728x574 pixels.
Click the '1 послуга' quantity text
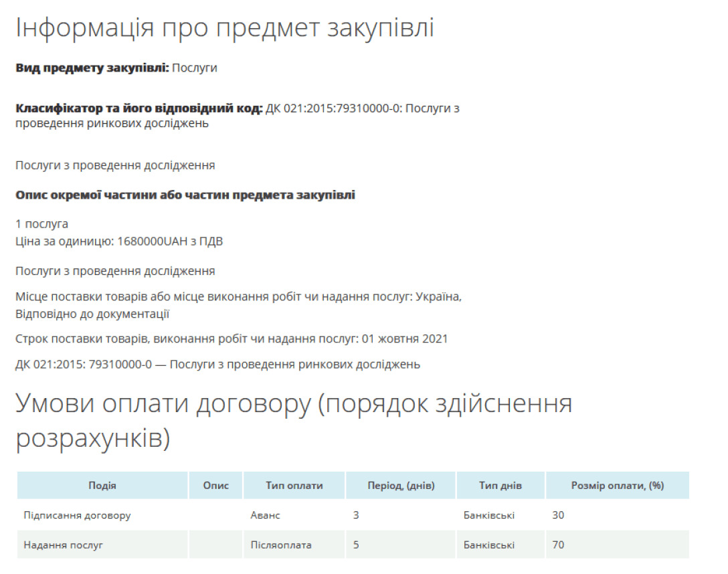(41, 223)
